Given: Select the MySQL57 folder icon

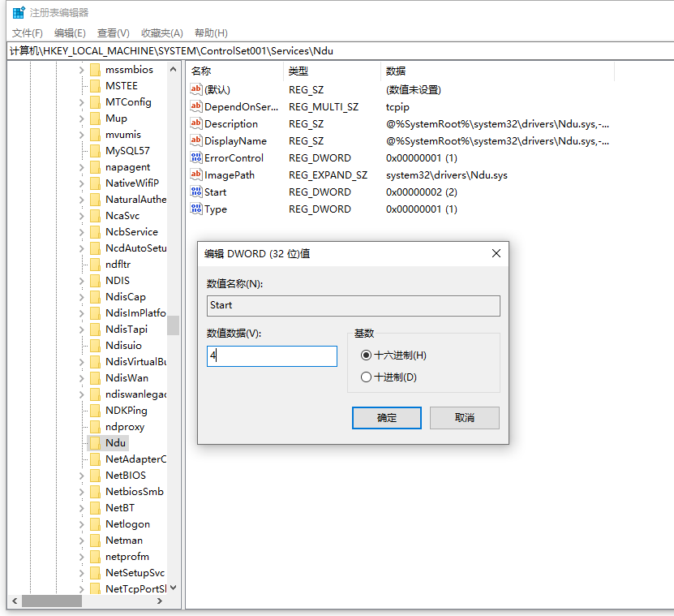Looking at the screenshot, I should tap(95, 151).
